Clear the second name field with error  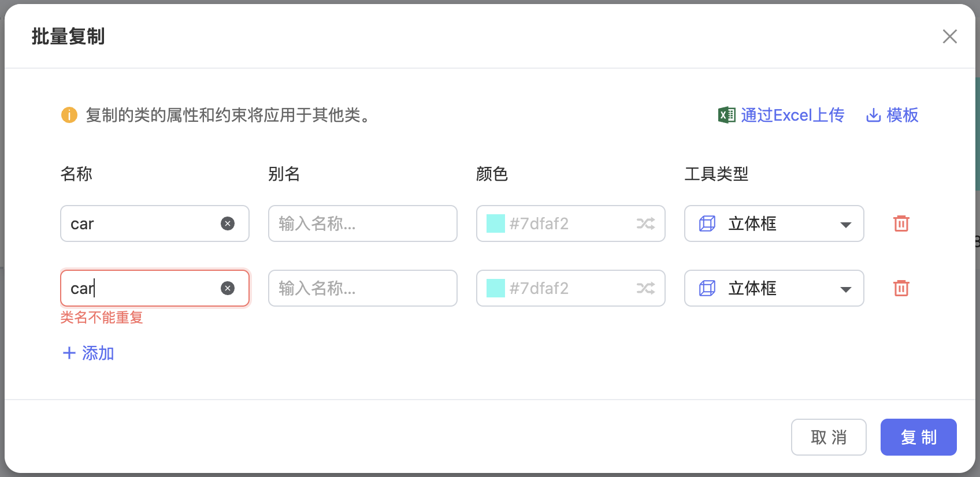(228, 288)
